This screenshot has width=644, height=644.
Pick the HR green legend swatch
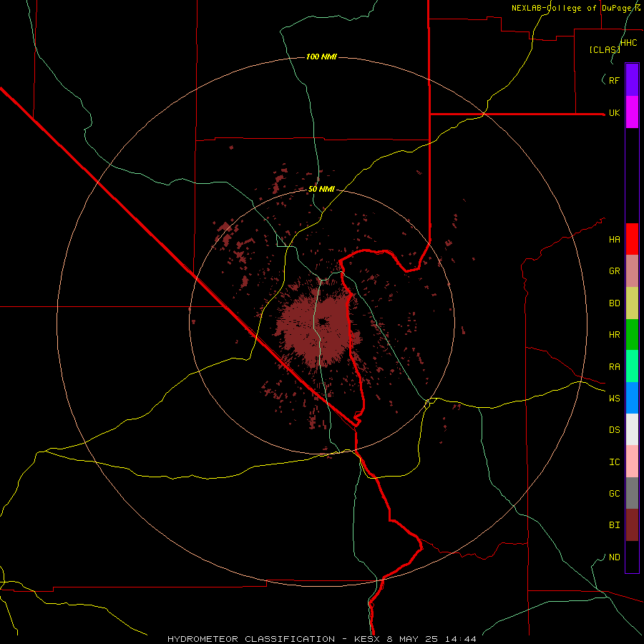coord(632,335)
